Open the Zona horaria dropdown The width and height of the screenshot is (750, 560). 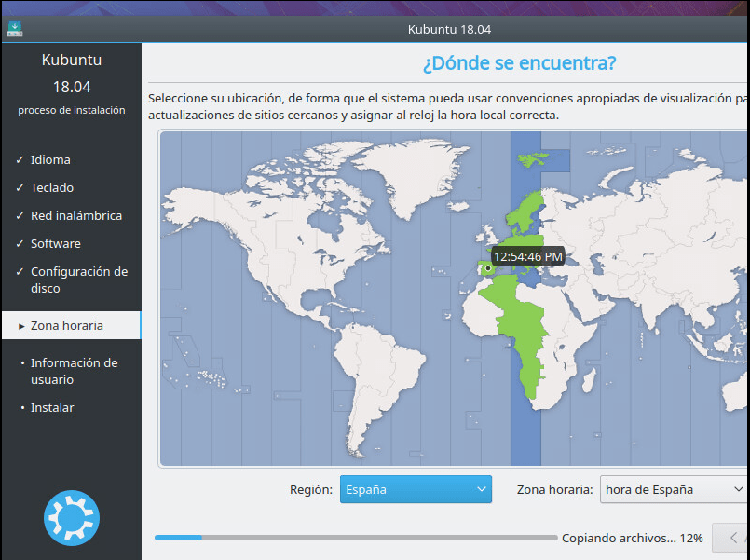coord(673,489)
